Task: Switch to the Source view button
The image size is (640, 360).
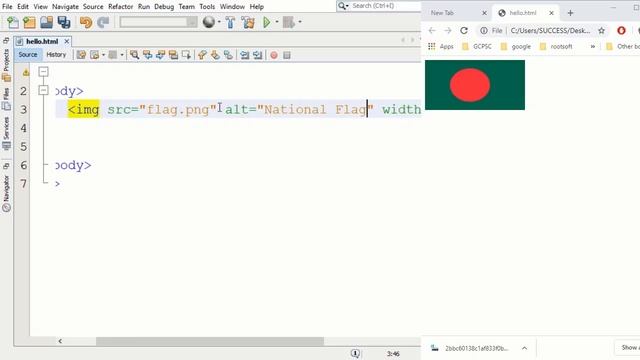Action: click(28, 55)
